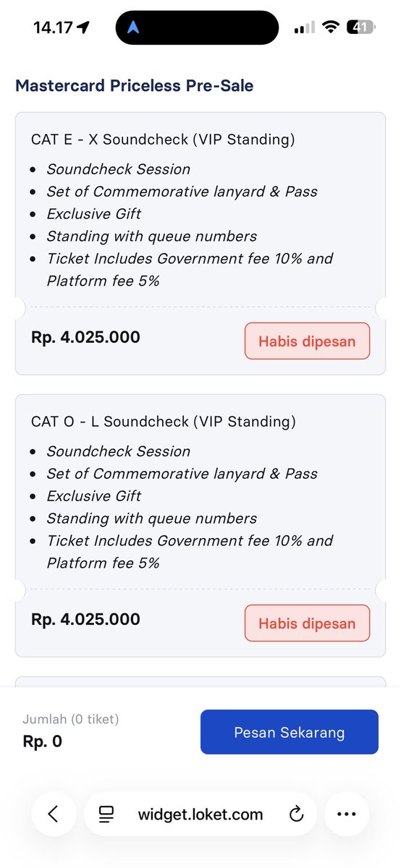
Task: Tap the browser back arrow
Action: coord(53,814)
